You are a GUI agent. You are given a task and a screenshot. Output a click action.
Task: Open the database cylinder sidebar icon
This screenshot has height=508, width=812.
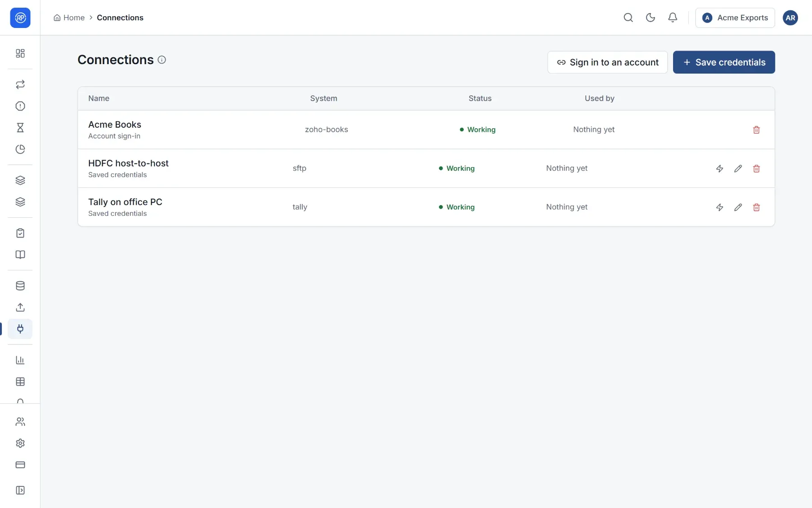(20, 286)
